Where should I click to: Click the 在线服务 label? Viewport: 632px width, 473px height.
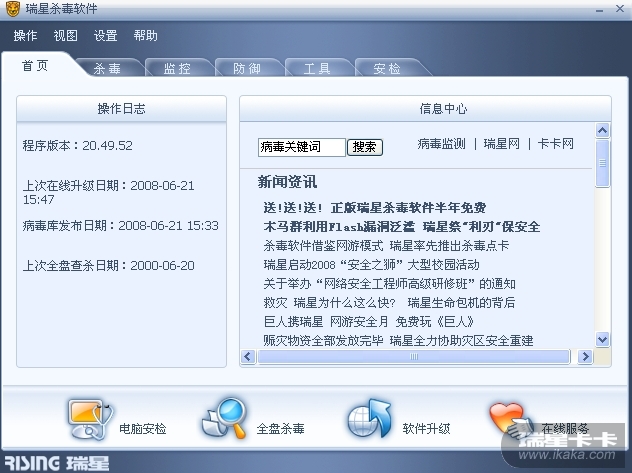coord(565,428)
